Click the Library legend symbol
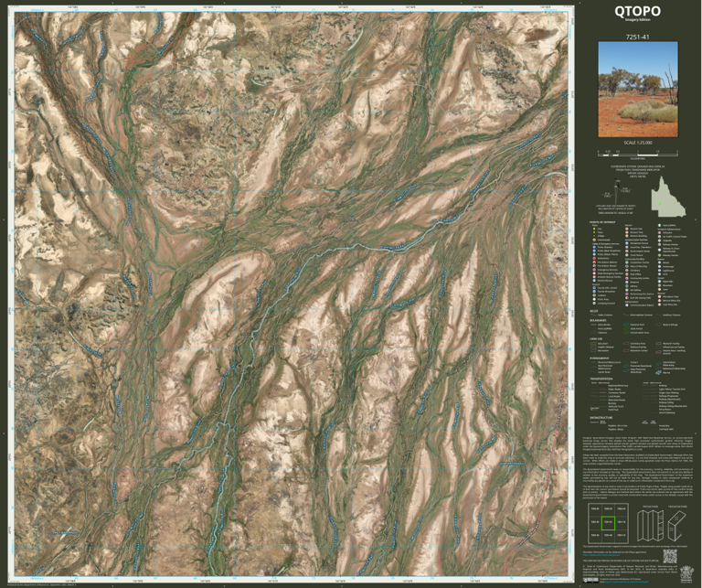This screenshot has height=588, width=702. [x=627, y=286]
